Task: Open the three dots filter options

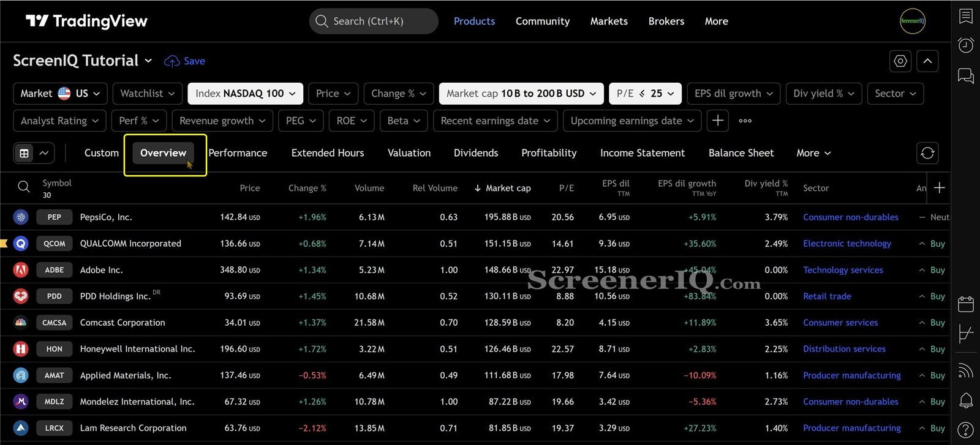Action: point(745,121)
